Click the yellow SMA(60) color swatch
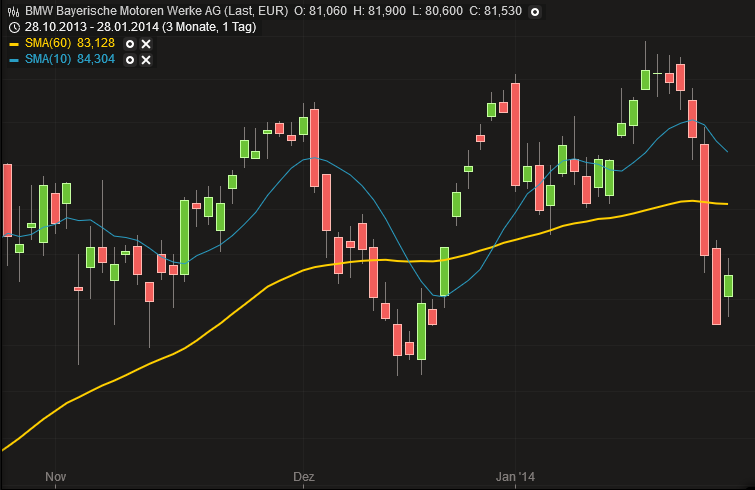755x490 pixels. tap(14, 44)
